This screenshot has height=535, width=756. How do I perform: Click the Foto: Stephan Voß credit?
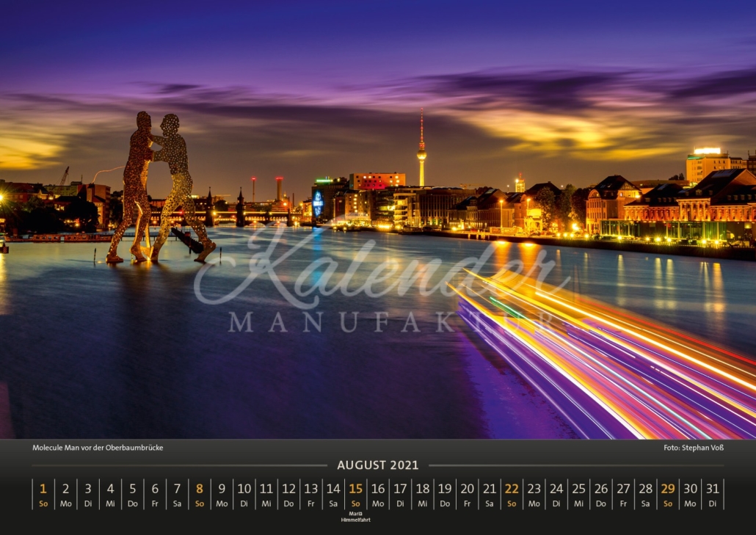(694, 448)
